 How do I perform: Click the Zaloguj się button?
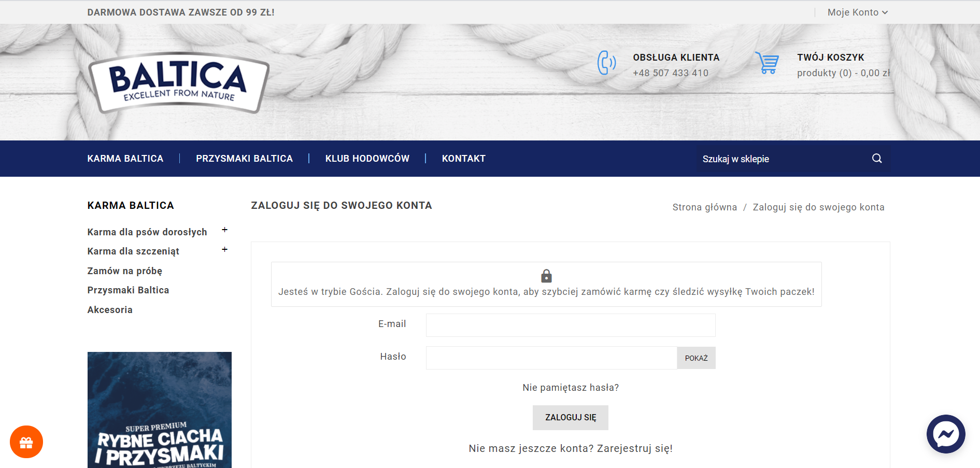(x=571, y=418)
